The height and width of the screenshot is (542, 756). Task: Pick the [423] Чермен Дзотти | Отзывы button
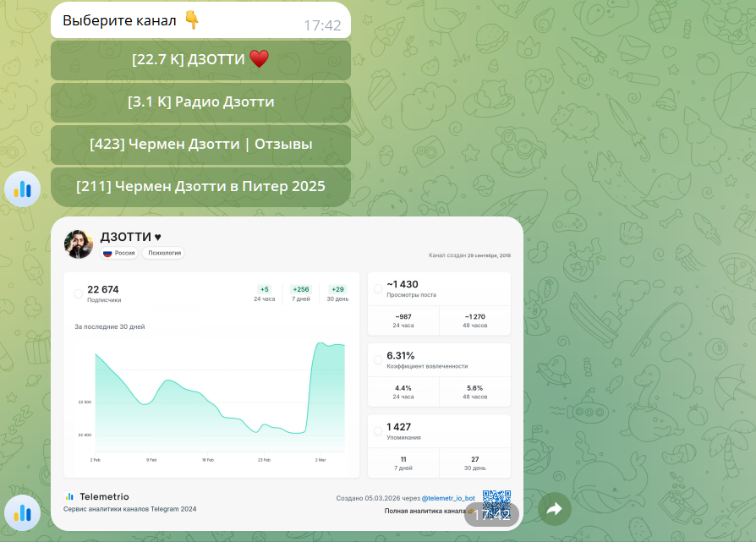point(200,145)
